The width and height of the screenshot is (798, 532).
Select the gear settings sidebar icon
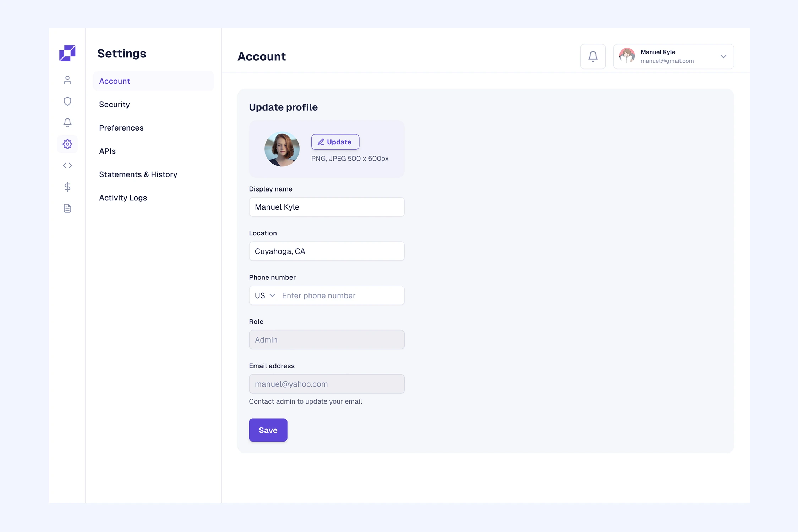(x=67, y=144)
